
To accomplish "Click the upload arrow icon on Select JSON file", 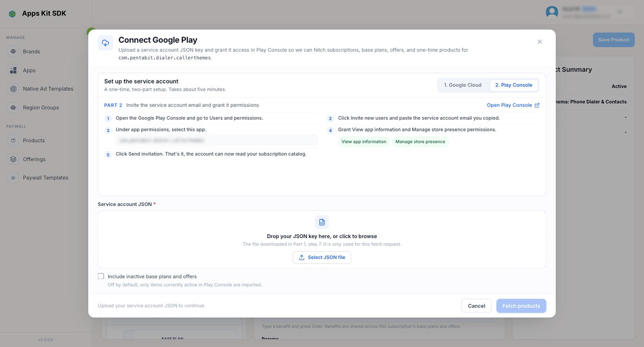I will 302,257.
